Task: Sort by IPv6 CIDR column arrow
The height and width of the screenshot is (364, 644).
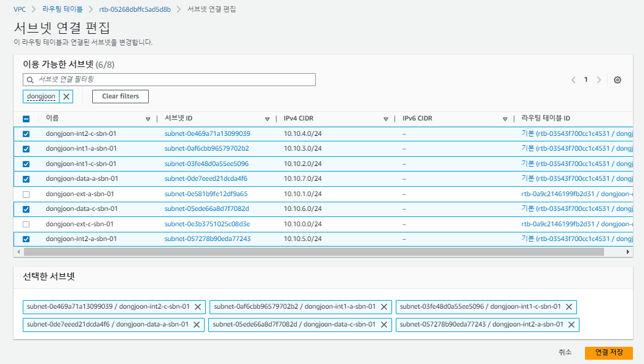Action: 505,119
